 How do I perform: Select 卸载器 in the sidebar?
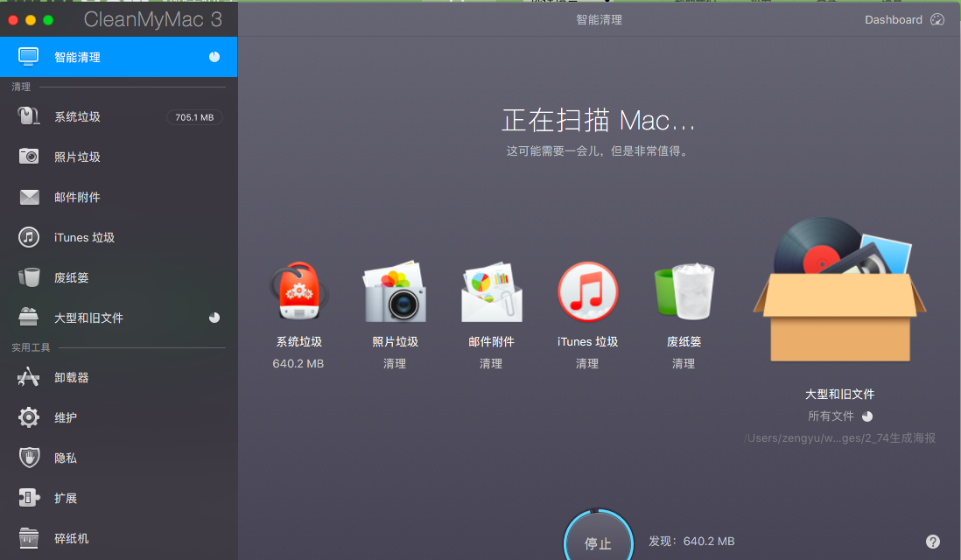coord(118,377)
